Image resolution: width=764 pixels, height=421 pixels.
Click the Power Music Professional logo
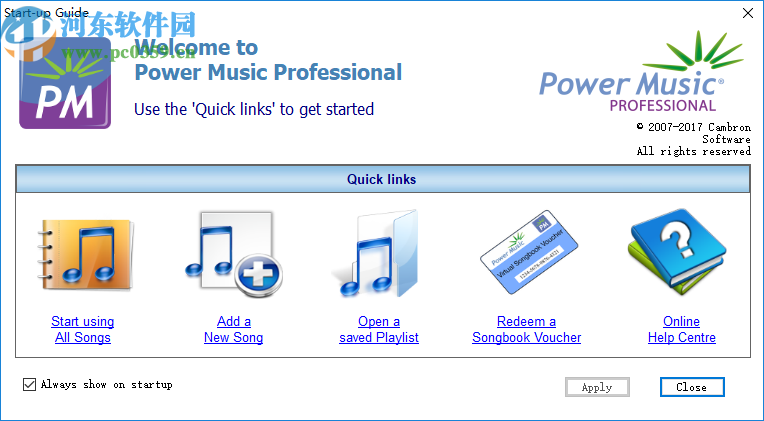pos(641,71)
